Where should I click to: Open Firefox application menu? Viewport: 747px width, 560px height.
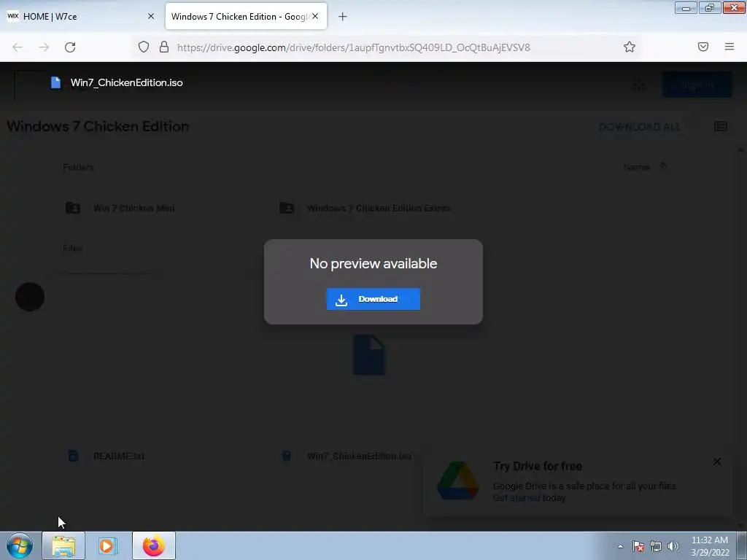coord(729,47)
